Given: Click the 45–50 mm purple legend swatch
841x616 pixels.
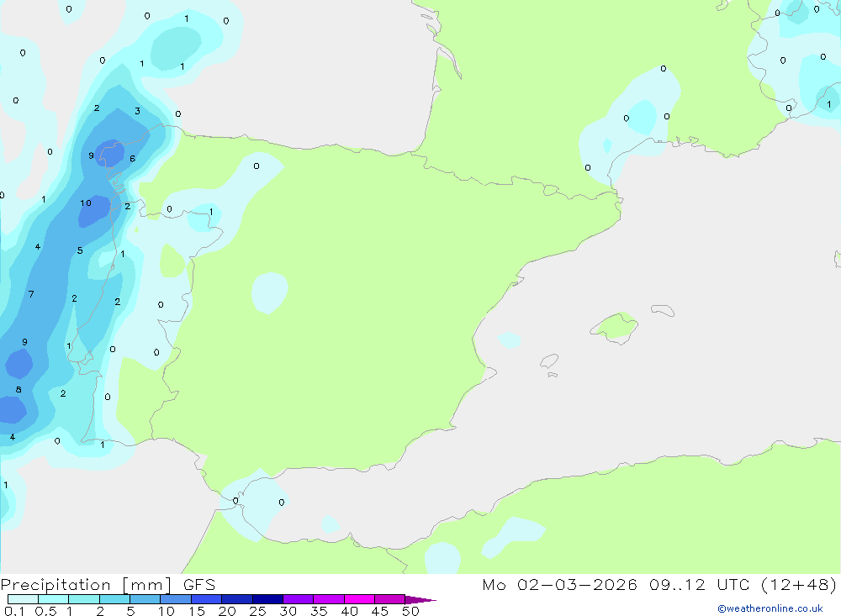Looking at the screenshot, I should (x=389, y=599).
